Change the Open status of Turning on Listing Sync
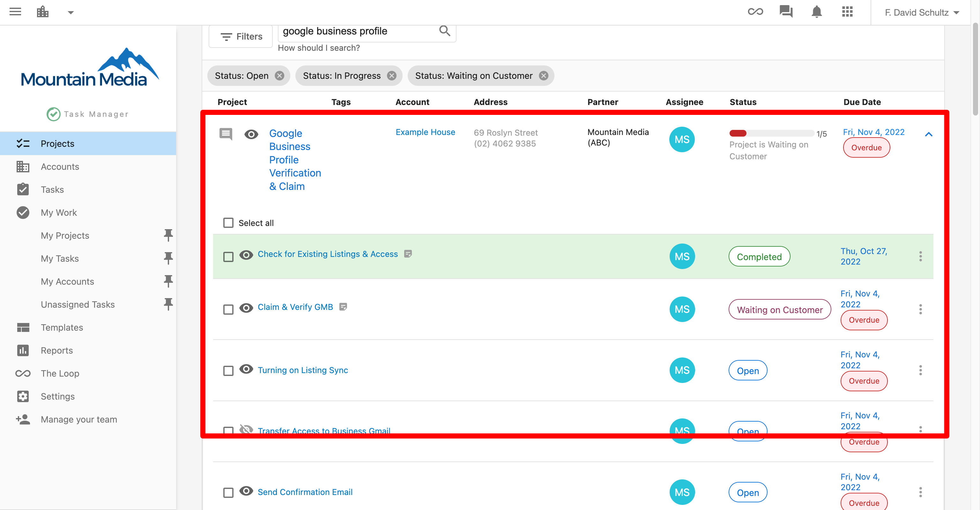Screen dimensions: 980x510 [x=748, y=370]
